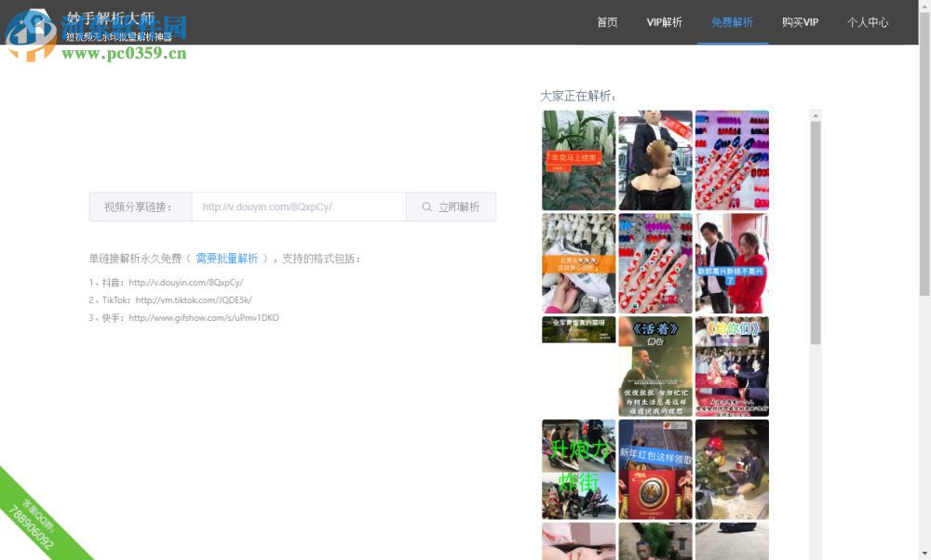The height and width of the screenshot is (560, 931).
Task: Open the 年花马上结束 plant video thumbnail
Action: [x=579, y=160]
